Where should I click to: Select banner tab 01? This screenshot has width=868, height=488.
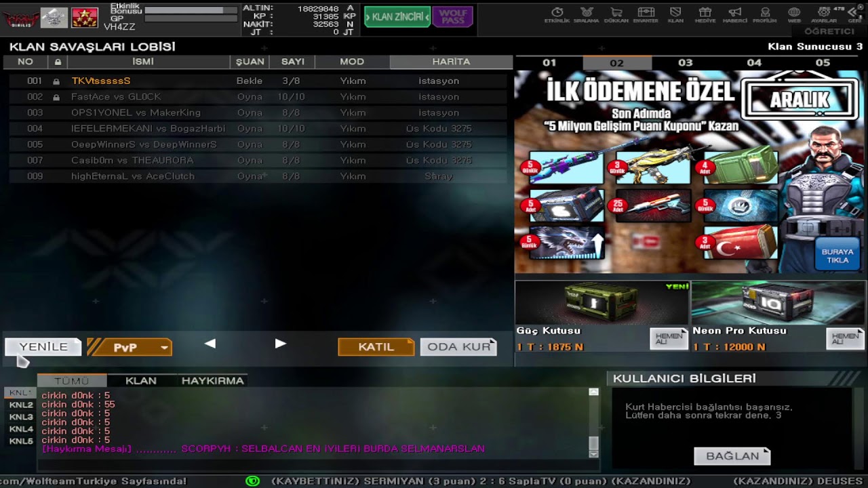(549, 62)
